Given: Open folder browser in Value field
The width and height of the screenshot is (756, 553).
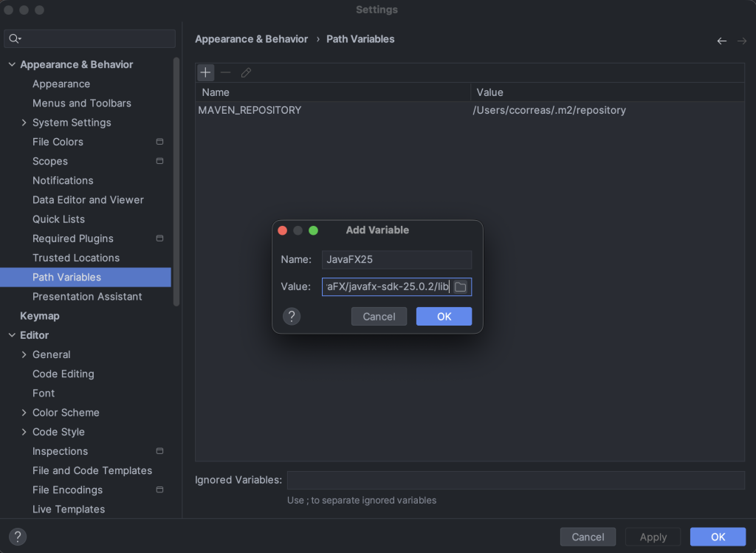Looking at the screenshot, I should (461, 287).
